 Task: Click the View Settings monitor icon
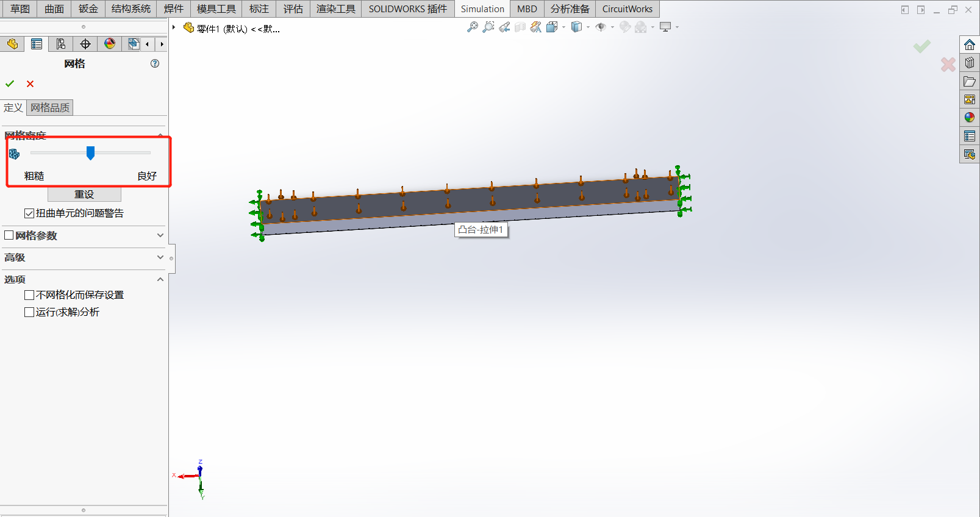point(665,27)
